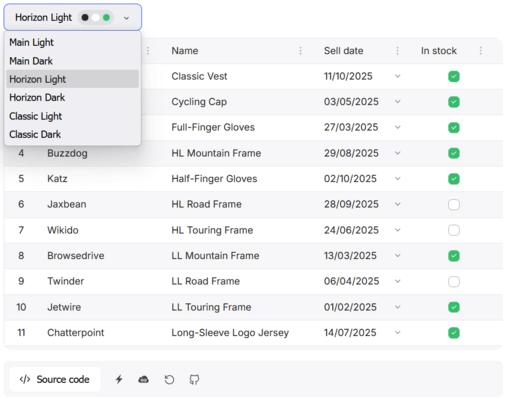Click the Source code button

coord(55,379)
